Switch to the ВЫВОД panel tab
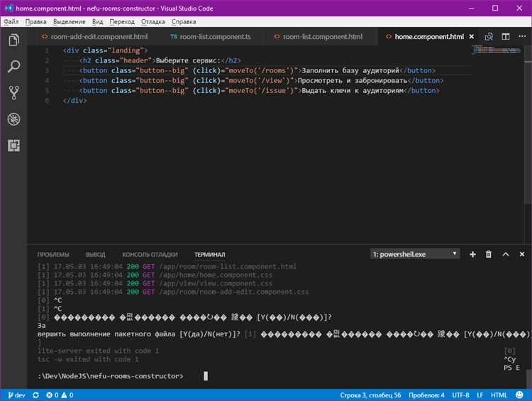 [95, 255]
